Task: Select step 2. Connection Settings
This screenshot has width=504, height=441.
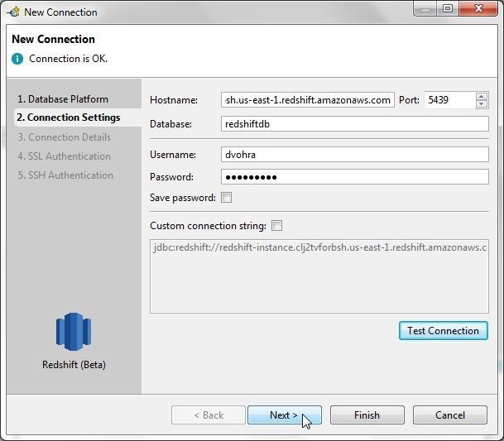Action: pos(69,117)
